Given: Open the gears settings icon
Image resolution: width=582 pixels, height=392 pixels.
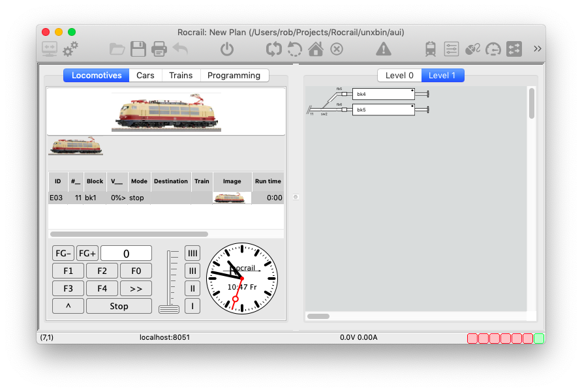Looking at the screenshot, I should 70,48.
